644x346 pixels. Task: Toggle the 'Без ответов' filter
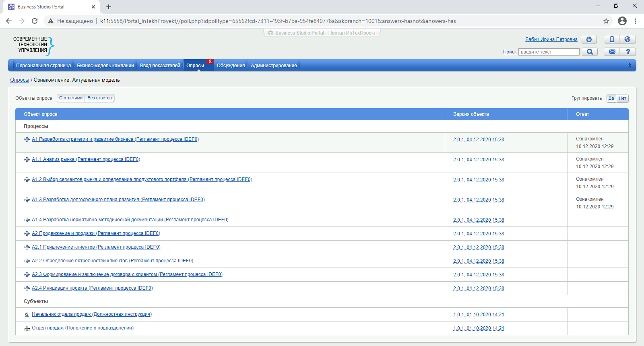tap(99, 98)
